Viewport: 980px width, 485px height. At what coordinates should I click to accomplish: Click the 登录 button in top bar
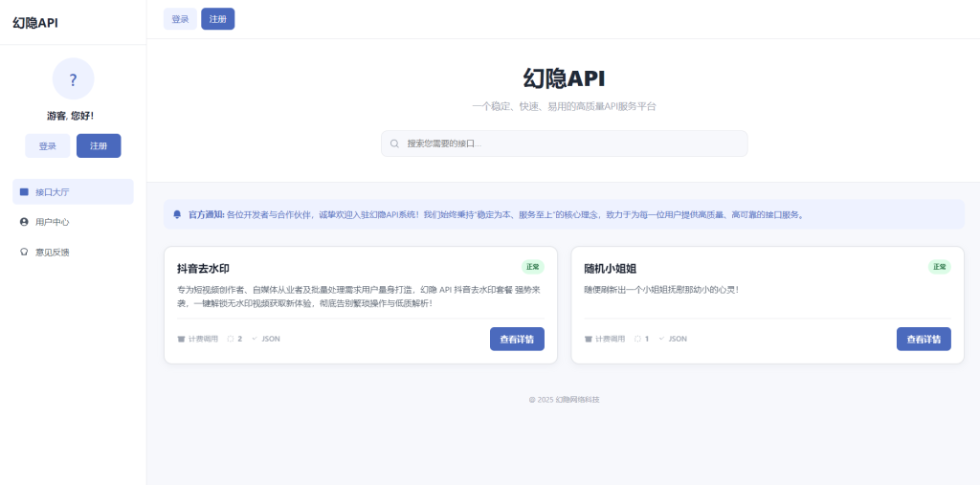pos(180,19)
